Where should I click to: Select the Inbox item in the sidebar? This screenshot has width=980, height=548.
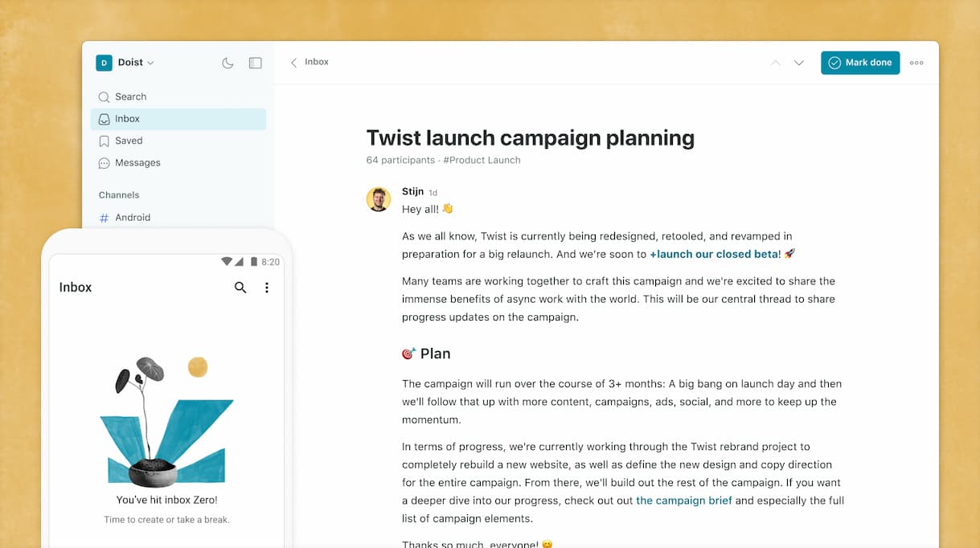point(126,118)
